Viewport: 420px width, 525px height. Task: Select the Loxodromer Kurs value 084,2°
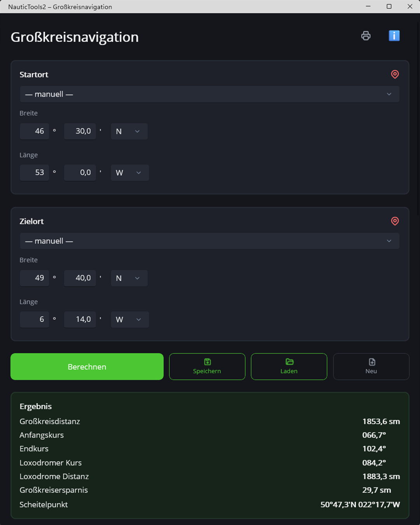pos(374,463)
